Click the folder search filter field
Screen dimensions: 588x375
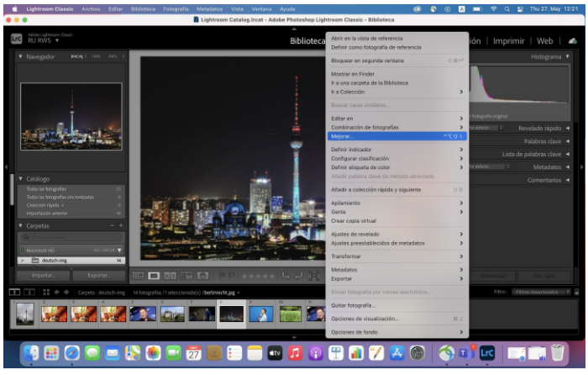(71, 237)
